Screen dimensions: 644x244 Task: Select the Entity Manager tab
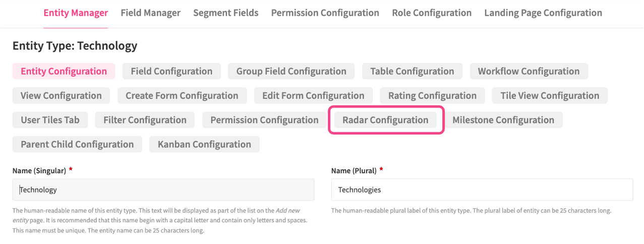(76, 13)
